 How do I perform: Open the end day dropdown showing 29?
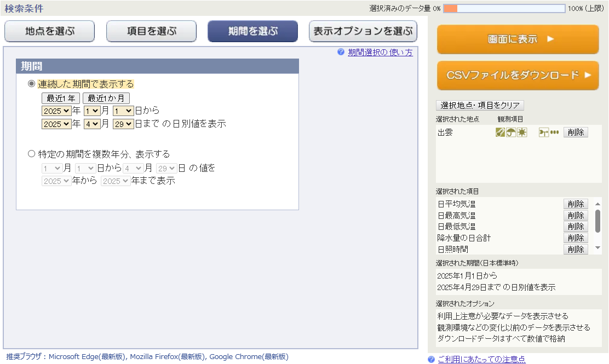(x=123, y=124)
